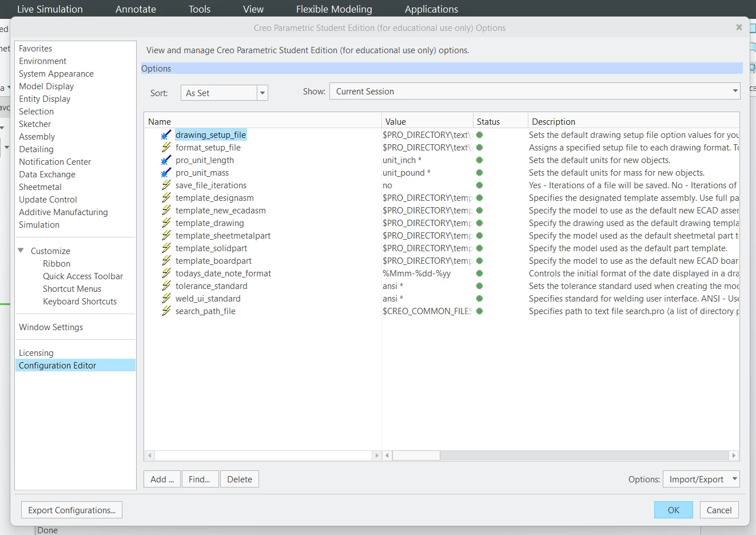Open the Show dropdown set to Current Session
This screenshot has width=756, height=535.
(x=535, y=91)
